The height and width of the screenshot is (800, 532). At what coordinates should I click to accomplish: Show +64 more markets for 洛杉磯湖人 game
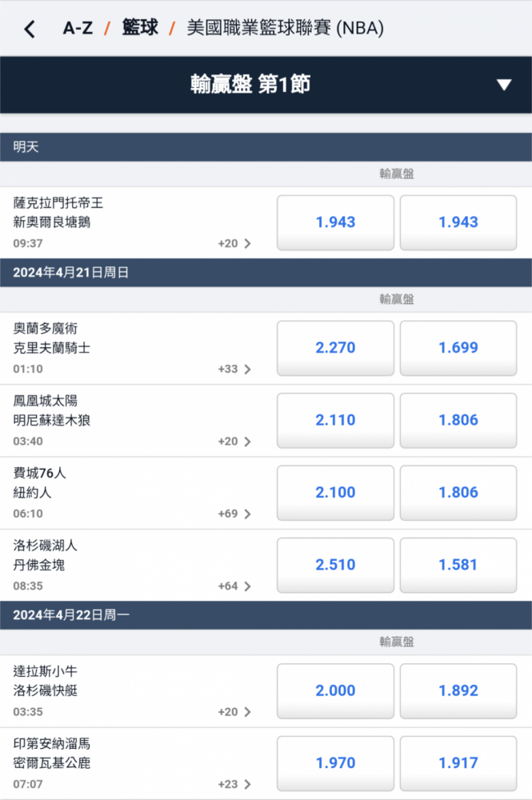(234, 586)
